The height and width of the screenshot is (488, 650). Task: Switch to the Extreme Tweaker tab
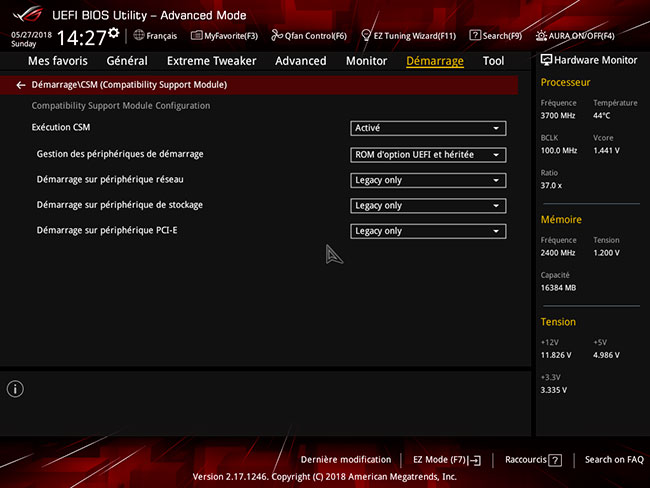211,61
